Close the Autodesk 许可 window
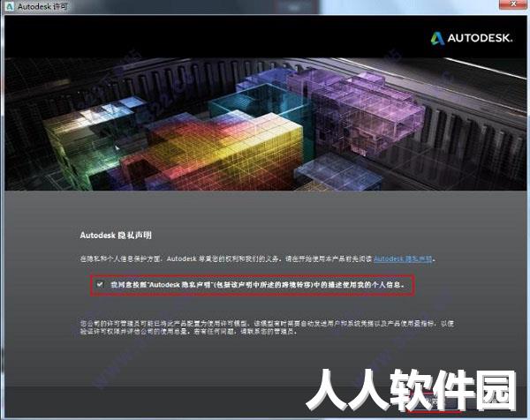 513,4
